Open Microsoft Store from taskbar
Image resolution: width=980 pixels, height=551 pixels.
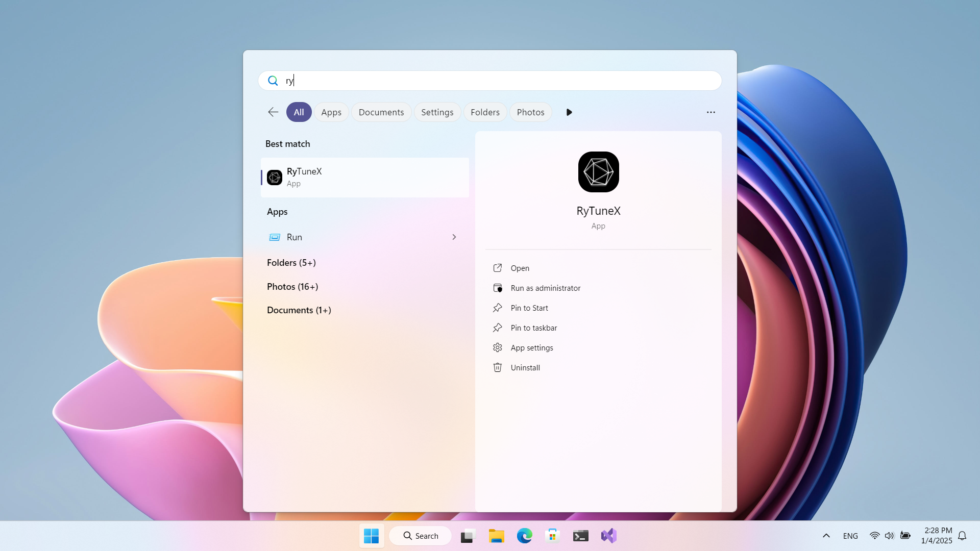tap(552, 536)
